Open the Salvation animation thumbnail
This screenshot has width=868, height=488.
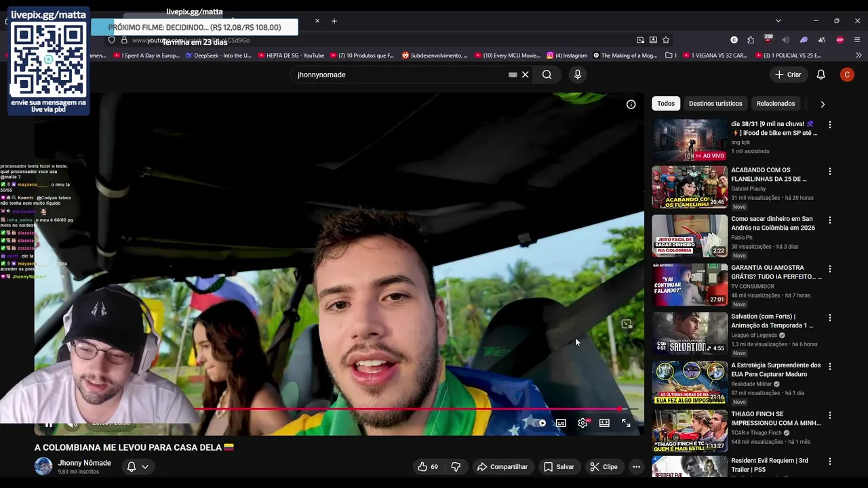690,333
